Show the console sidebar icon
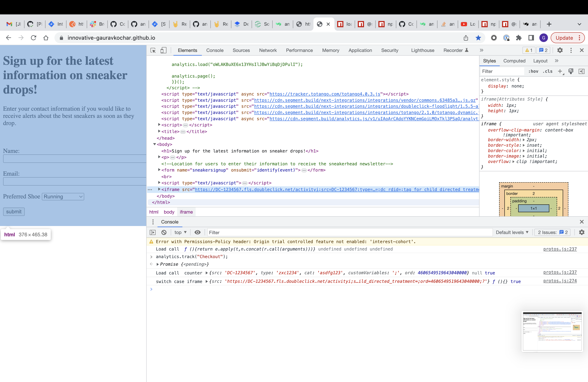588x382 pixels. pos(153,232)
